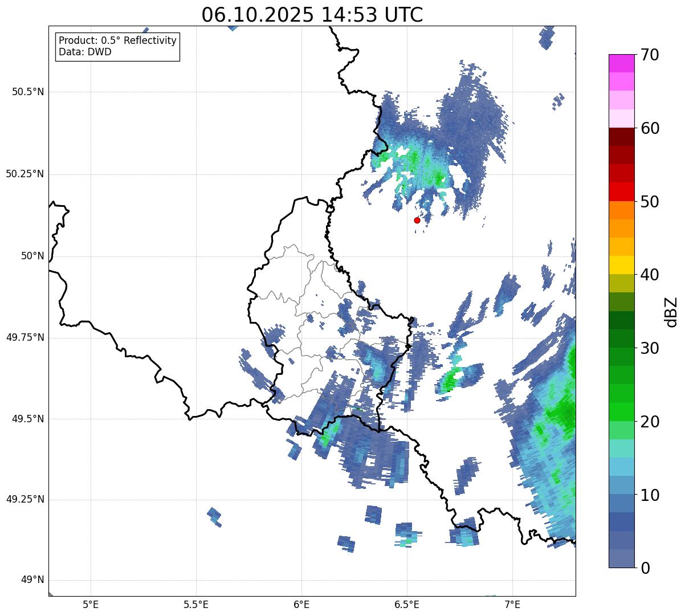Click the 'Data: DWD' label
Screen dimensions: 685x616
pyautogui.click(x=85, y=52)
